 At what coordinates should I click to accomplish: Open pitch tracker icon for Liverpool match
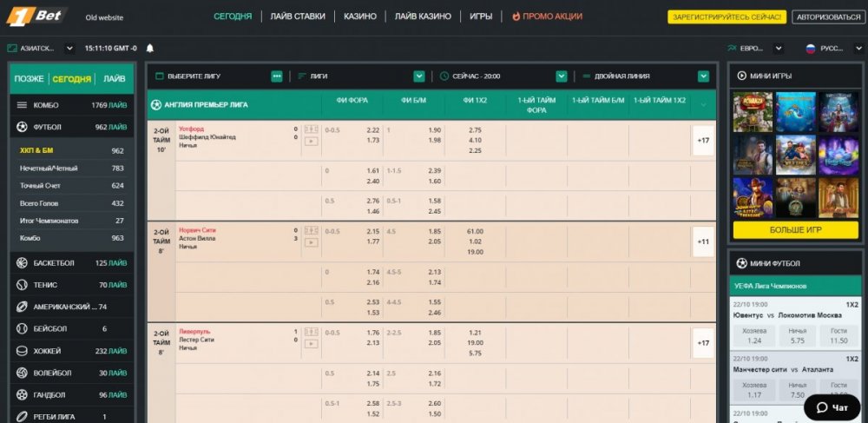coord(311,332)
